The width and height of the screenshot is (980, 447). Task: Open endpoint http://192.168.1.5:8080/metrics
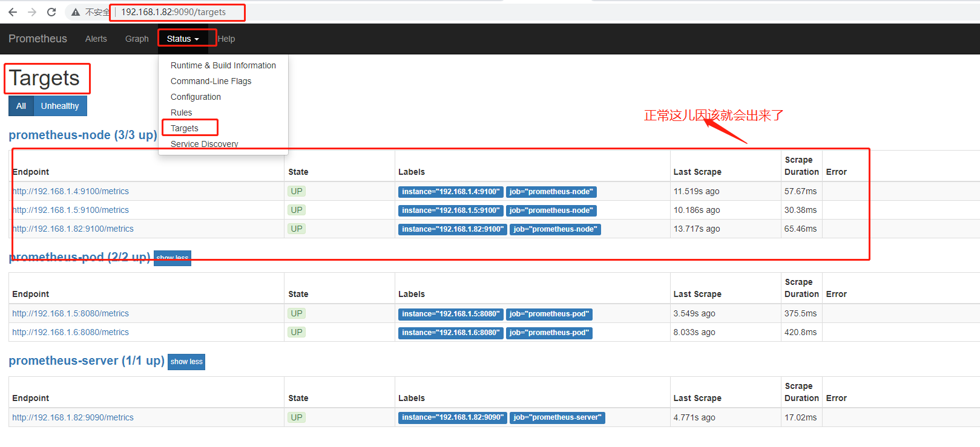[70, 313]
